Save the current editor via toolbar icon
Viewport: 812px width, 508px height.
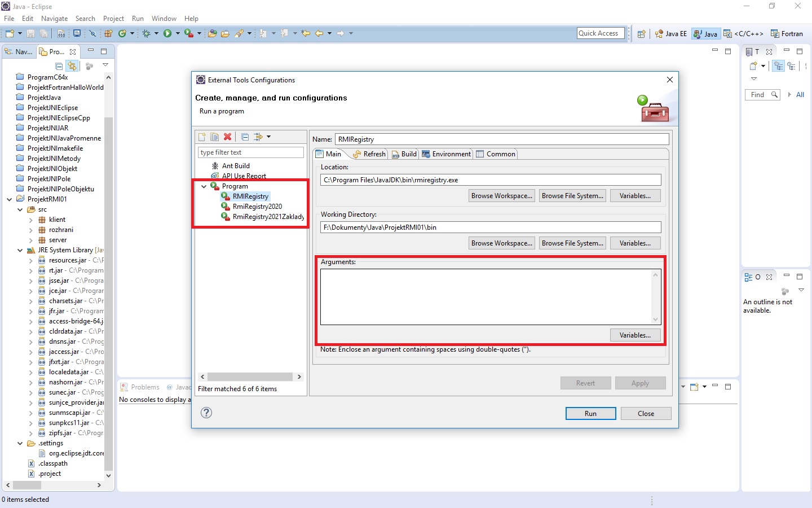pos(30,33)
